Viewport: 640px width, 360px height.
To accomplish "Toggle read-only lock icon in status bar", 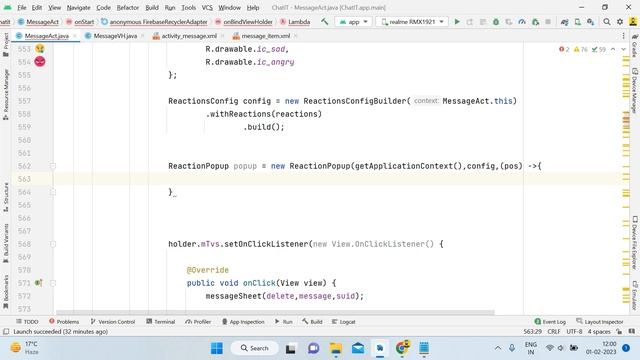I will [620, 331].
